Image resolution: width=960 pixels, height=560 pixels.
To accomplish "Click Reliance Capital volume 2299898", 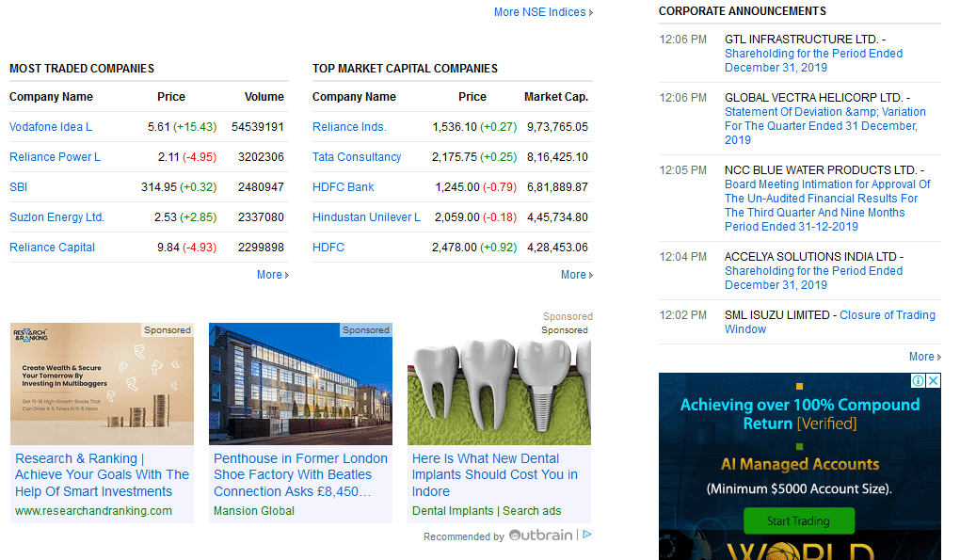I will coord(261,248).
